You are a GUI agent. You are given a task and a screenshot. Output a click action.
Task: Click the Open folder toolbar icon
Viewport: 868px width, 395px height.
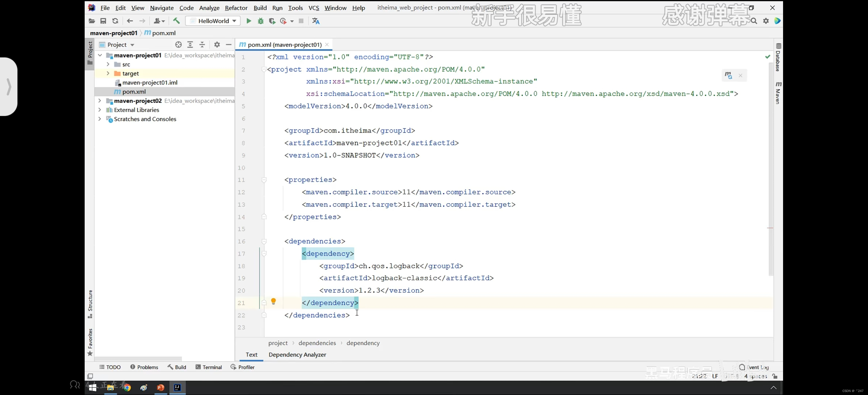tap(92, 21)
